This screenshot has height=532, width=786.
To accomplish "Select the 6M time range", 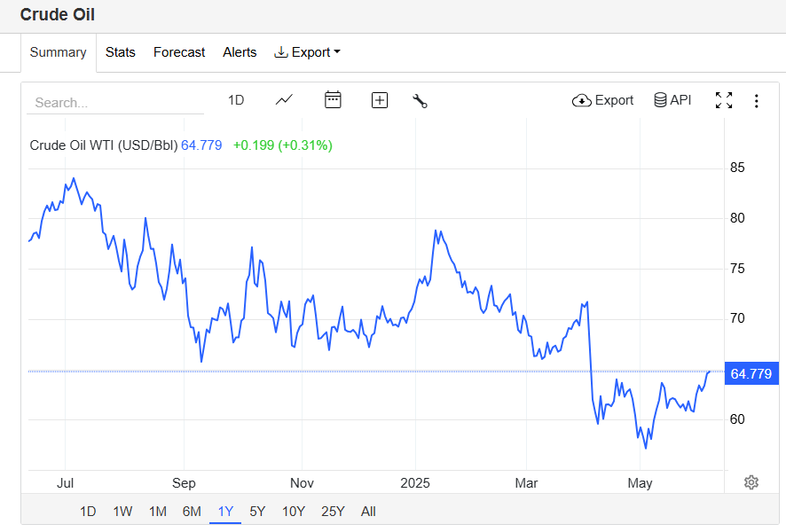I will pyautogui.click(x=192, y=512).
